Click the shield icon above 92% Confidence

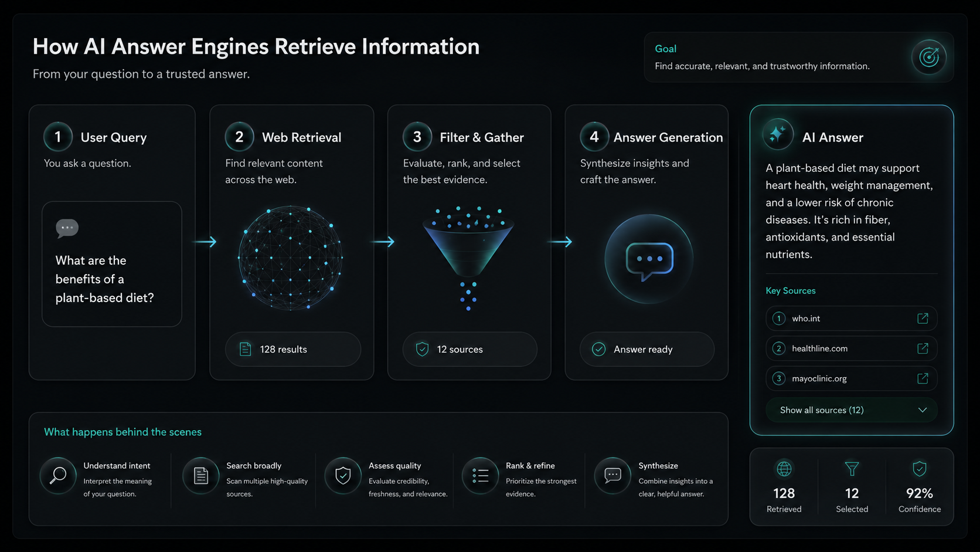pos(920,469)
